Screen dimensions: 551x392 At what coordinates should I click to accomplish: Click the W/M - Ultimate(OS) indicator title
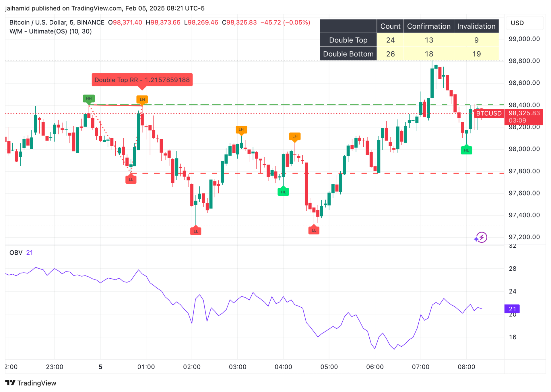pos(51,31)
